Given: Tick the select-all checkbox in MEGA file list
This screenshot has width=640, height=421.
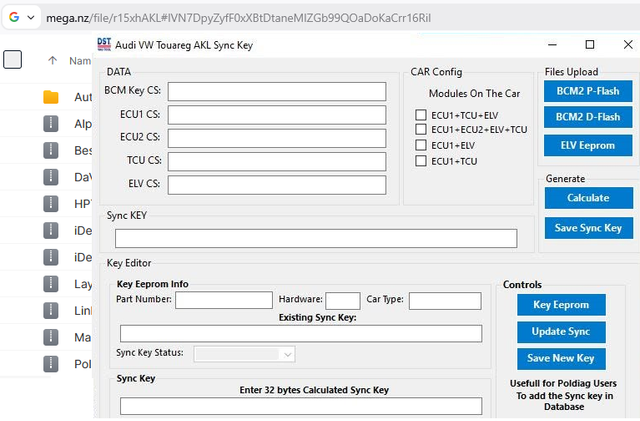Looking at the screenshot, I should point(13,60).
